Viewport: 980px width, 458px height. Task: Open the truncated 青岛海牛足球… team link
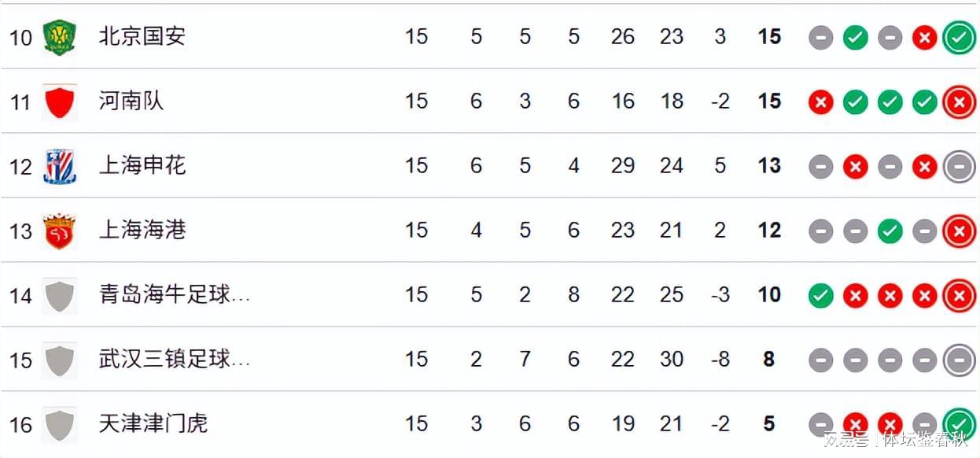175,294
